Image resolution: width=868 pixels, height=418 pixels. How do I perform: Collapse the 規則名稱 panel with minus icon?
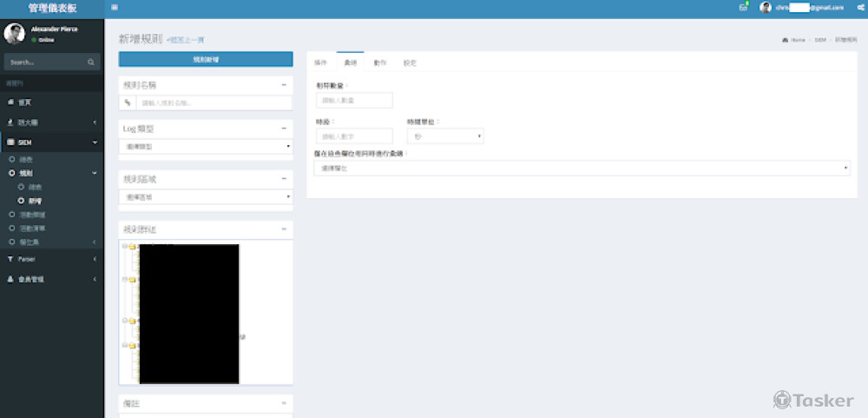(x=284, y=85)
